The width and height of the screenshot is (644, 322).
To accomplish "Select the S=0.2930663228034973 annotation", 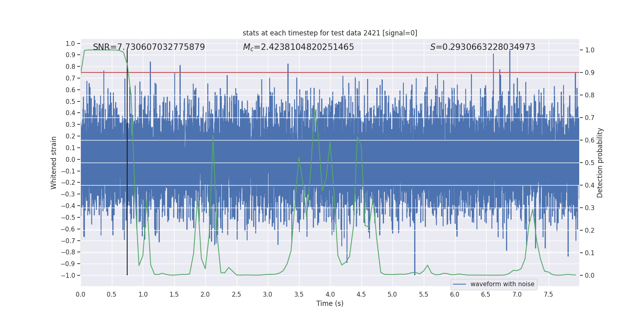I will [483, 47].
